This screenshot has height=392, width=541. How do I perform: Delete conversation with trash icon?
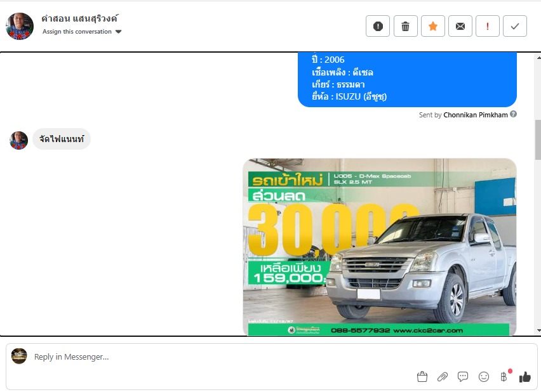405,26
